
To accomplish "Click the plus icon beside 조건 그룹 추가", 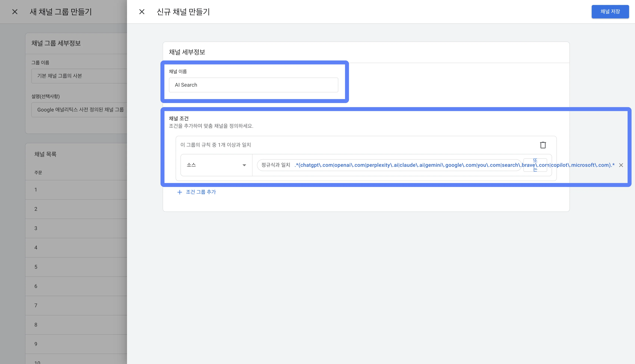I will tap(180, 192).
